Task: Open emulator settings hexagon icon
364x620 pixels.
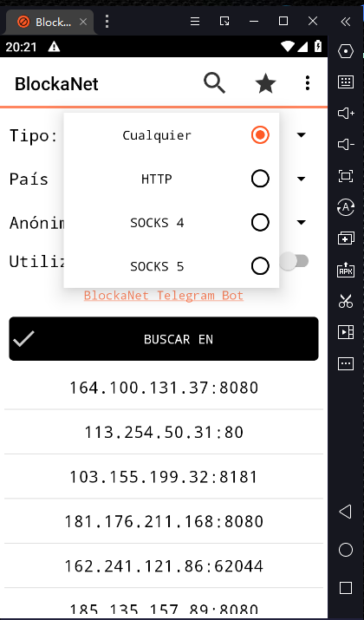Action: pyautogui.click(x=346, y=51)
